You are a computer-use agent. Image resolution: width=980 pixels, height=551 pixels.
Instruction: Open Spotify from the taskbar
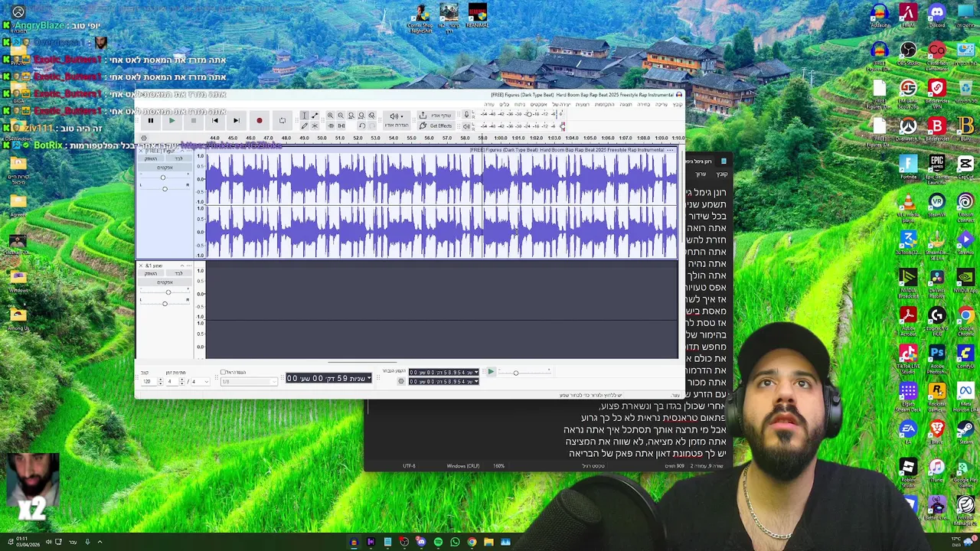click(x=438, y=542)
